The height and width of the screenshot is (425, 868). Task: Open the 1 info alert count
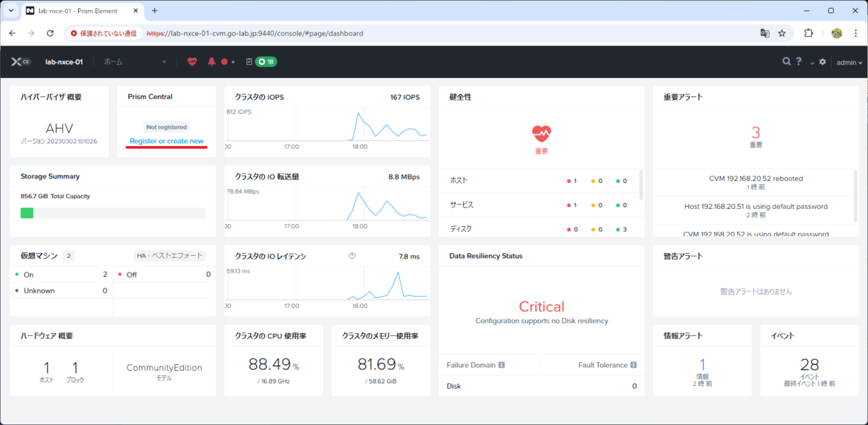coord(702,365)
